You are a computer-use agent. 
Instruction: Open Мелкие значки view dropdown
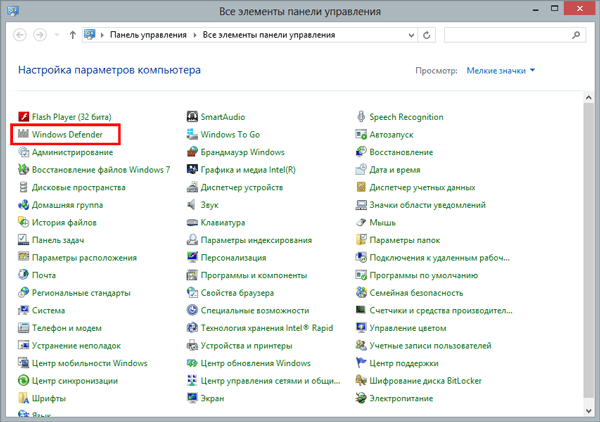[500, 70]
